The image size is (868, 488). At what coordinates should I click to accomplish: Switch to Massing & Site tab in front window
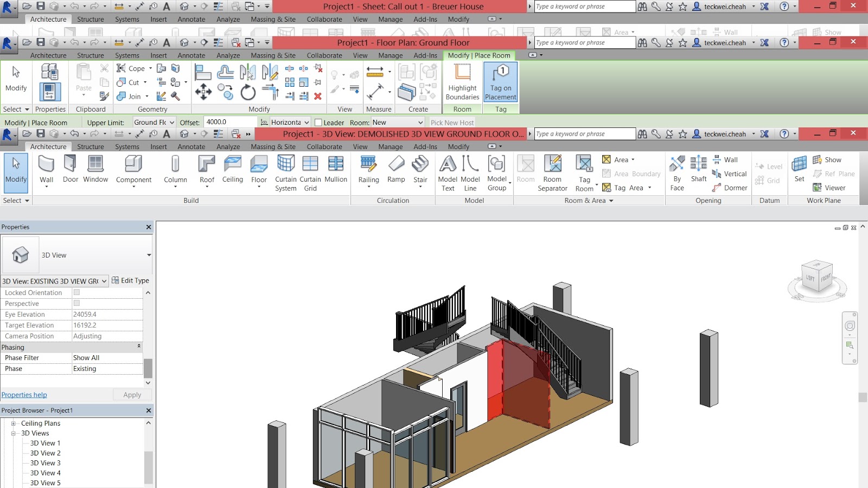click(x=273, y=146)
